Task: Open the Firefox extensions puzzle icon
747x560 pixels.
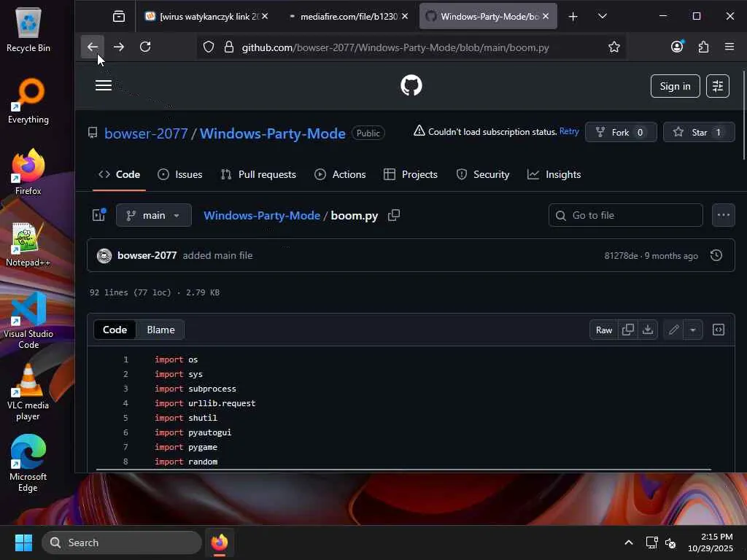Action: tap(703, 47)
